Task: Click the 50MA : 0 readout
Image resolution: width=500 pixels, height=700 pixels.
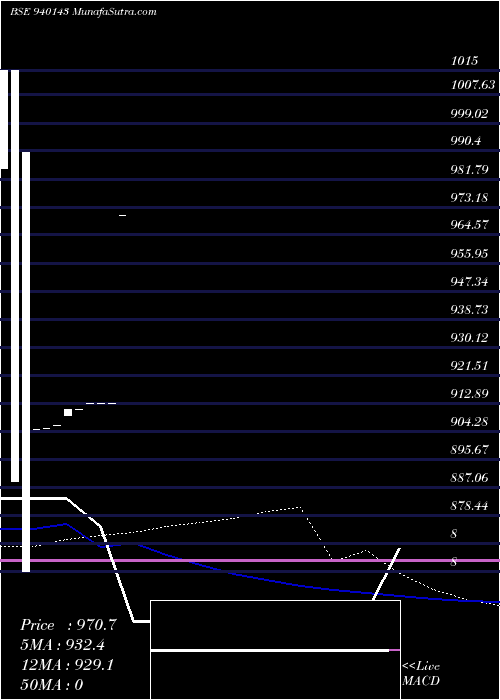Action: [x=52, y=685]
